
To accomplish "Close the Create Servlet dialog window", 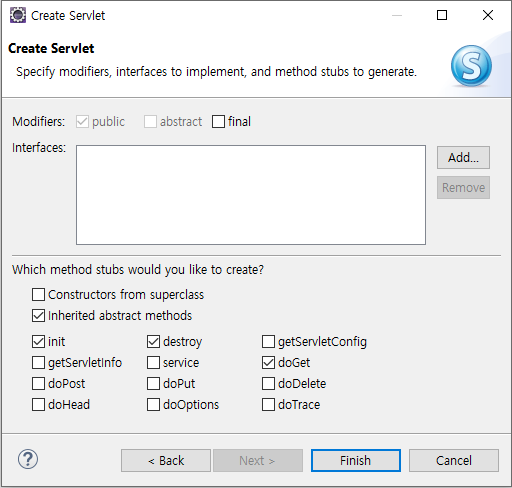I will tap(488, 15).
